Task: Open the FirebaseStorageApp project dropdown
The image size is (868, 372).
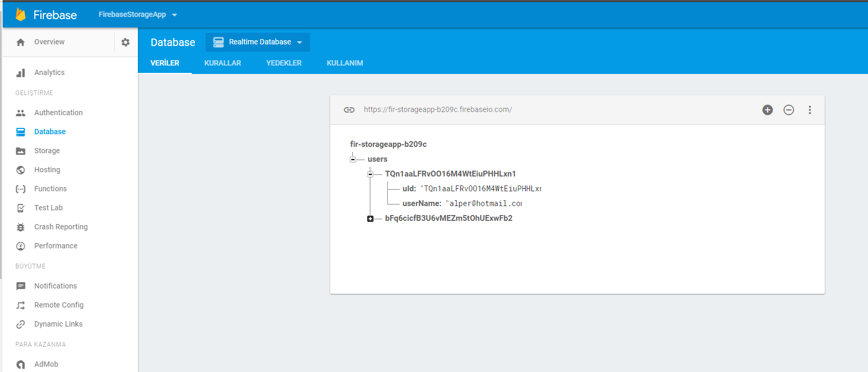Action: click(x=138, y=15)
